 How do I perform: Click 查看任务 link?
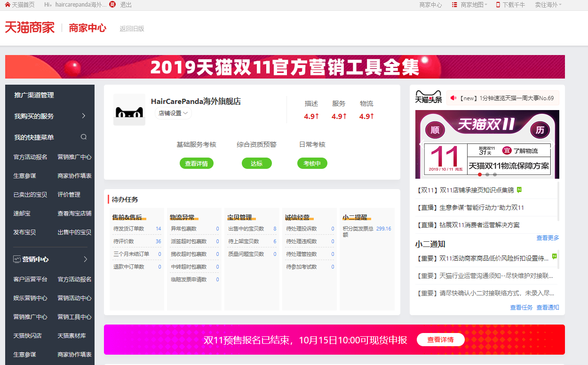(522, 308)
